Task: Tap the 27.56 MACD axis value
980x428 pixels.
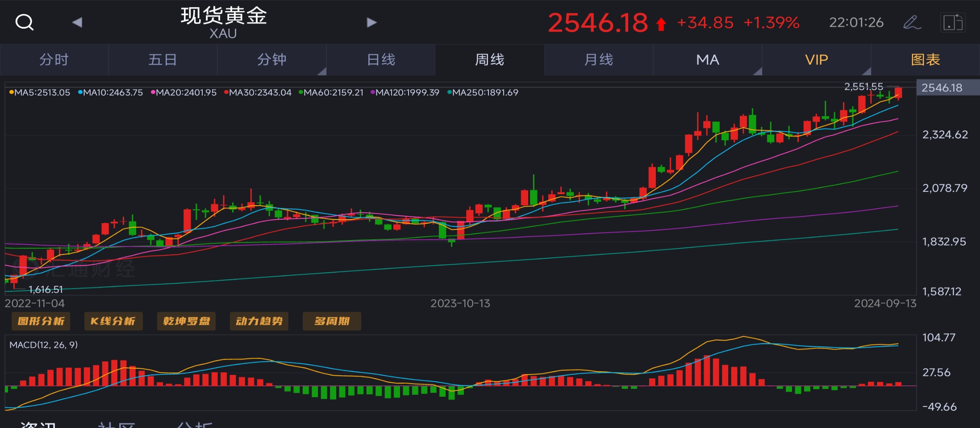Action: tap(937, 372)
